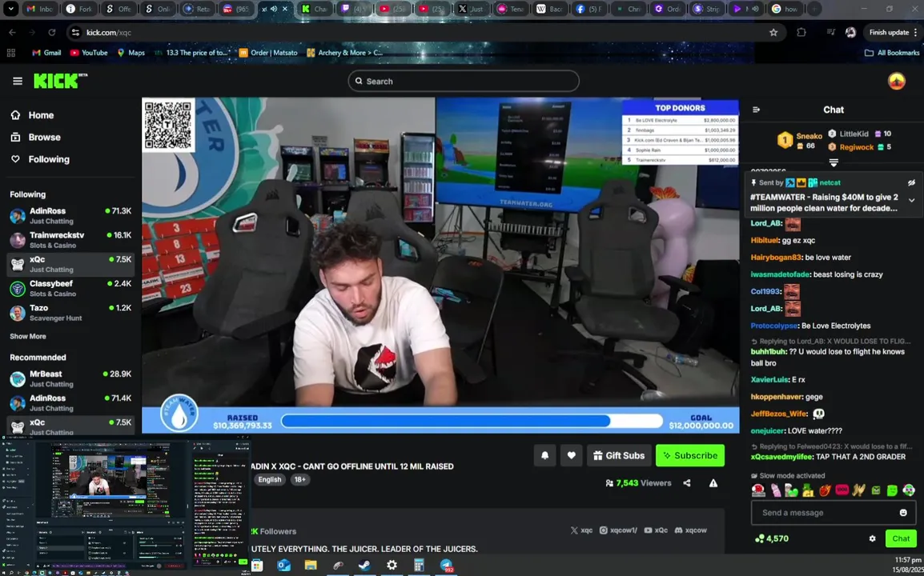
Task: Click the green Subscribe button
Action: coord(690,455)
